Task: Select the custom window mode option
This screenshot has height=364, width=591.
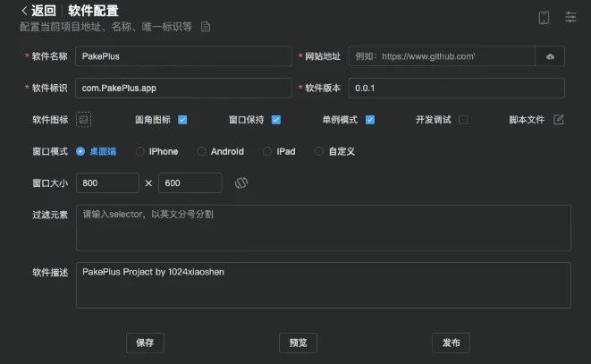Action: point(319,151)
